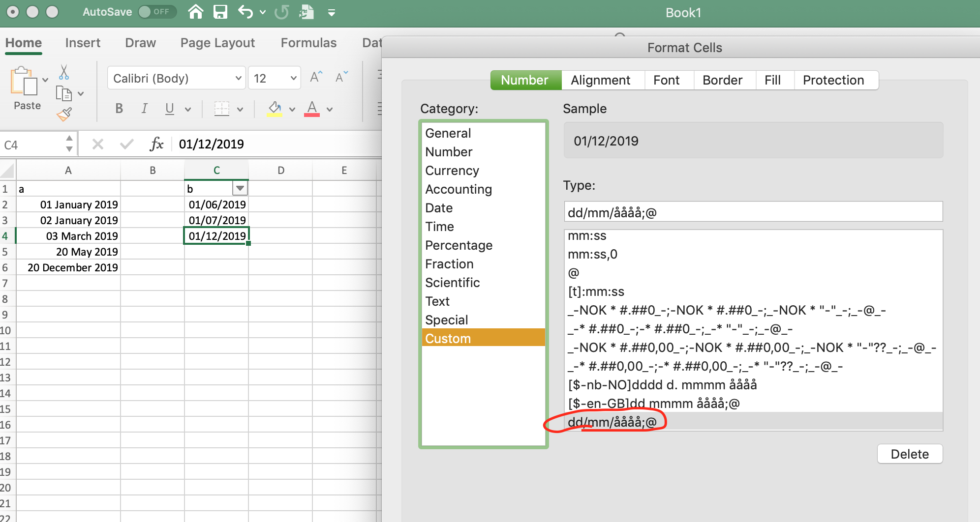Click Decrease Font Size icon

pos(341,77)
